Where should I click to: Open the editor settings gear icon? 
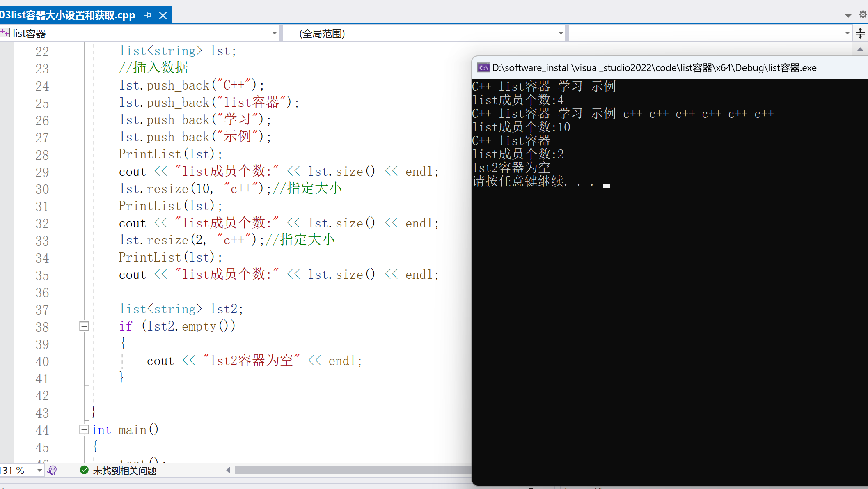tap(863, 15)
